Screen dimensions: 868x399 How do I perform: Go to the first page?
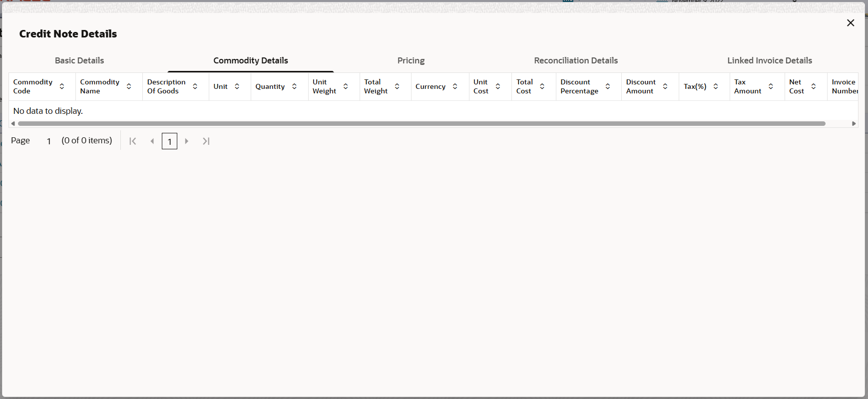coord(133,141)
